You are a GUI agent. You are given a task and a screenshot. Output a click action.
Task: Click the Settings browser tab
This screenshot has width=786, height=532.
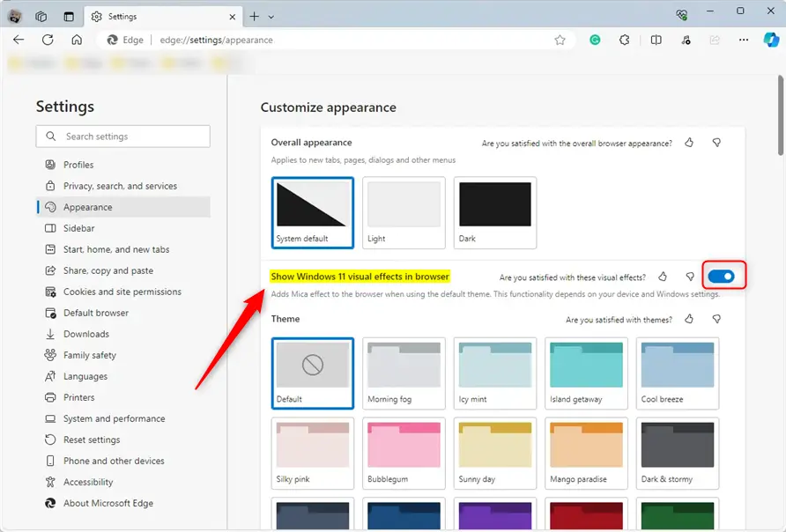click(x=163, y=17)
